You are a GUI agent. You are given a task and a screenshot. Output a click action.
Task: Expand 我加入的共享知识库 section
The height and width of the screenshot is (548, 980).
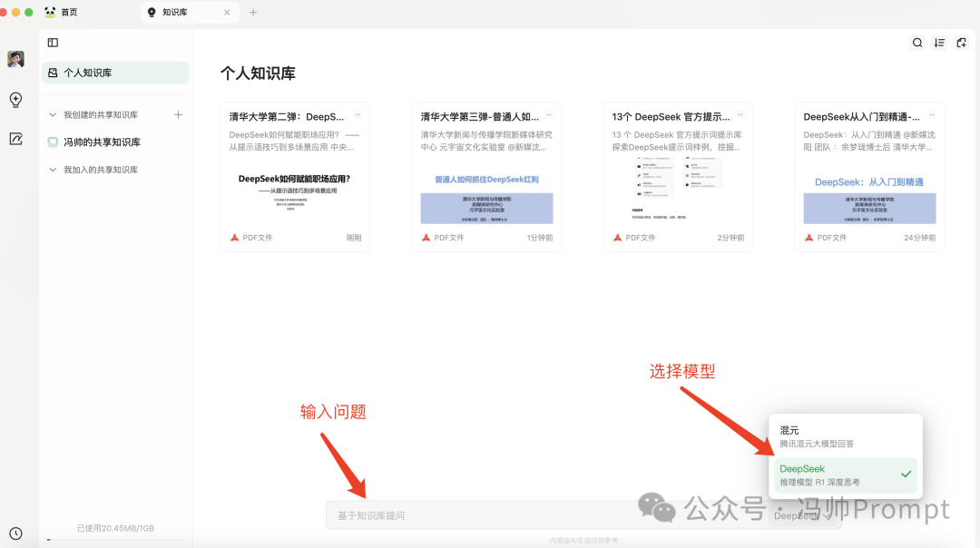[x=53, y=170]
